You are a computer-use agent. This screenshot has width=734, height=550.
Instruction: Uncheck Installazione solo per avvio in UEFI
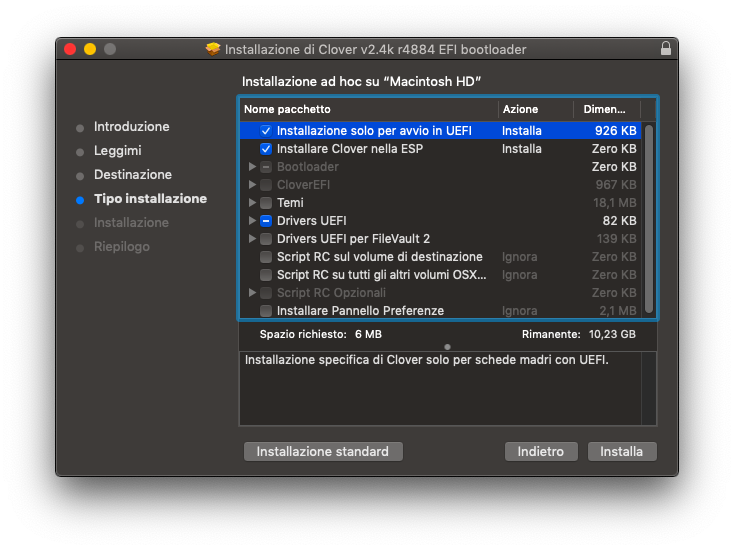click(x=266, y=131)
